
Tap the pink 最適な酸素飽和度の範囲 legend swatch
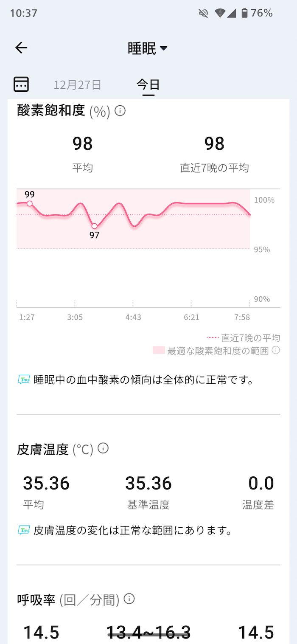[x=159, y=350]
